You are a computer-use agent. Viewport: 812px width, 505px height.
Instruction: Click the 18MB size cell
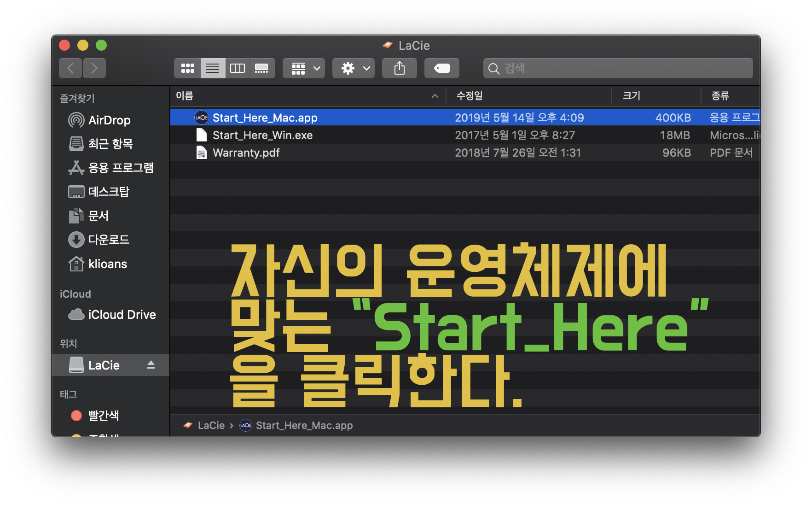675,135
